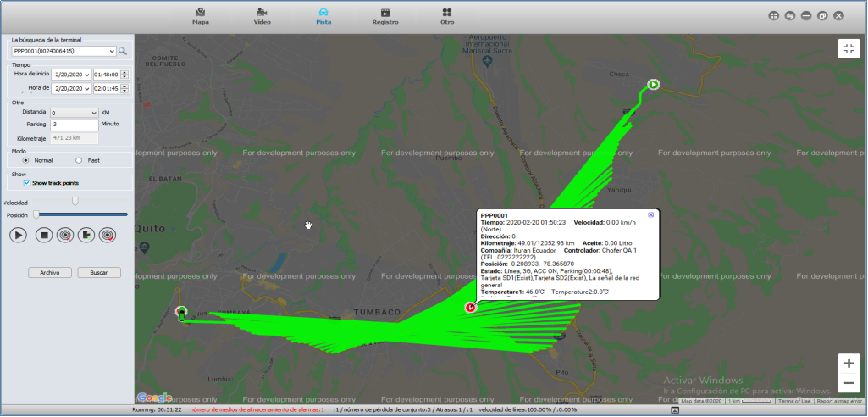Click the start time field 01:48:00
This screenshot has height=417, width=868.
(x=107, y=75)
